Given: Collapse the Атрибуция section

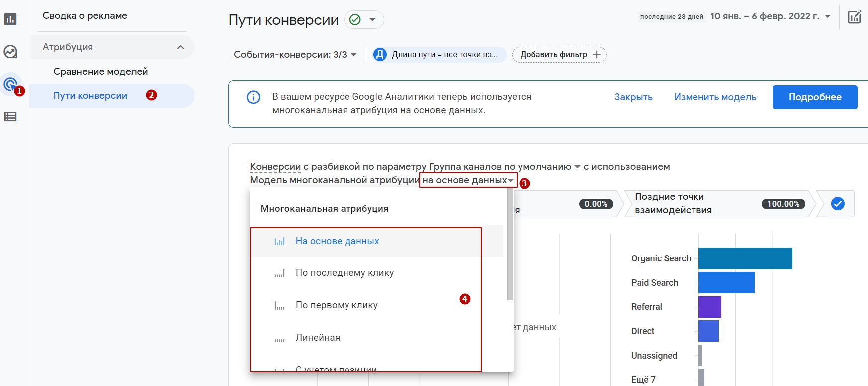Looking at the screenshot, I should [x=180, y=47].
